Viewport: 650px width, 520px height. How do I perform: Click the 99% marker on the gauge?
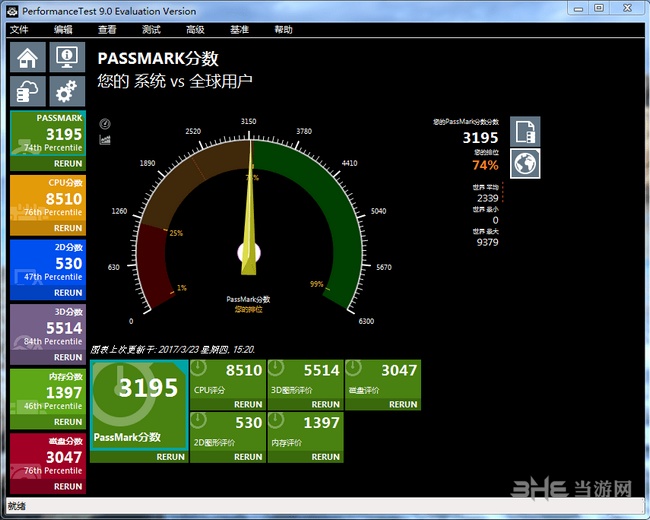(x=316, y=284)
